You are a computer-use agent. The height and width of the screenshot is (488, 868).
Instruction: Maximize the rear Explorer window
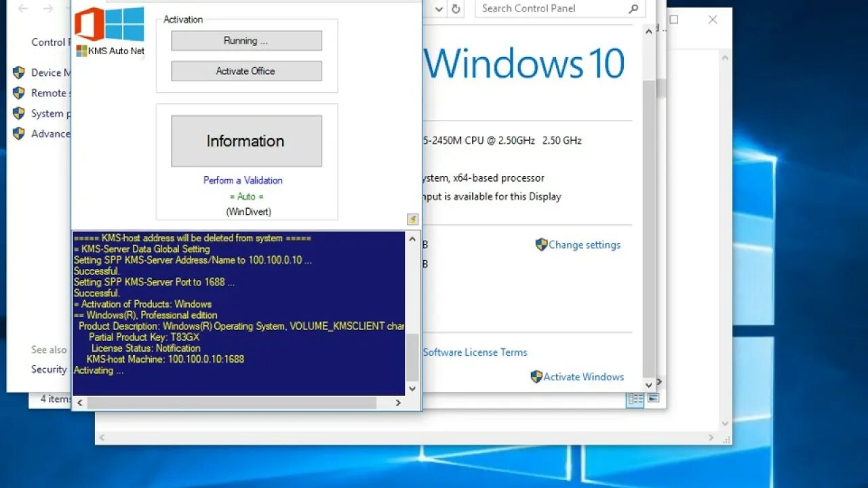point(674,20)
